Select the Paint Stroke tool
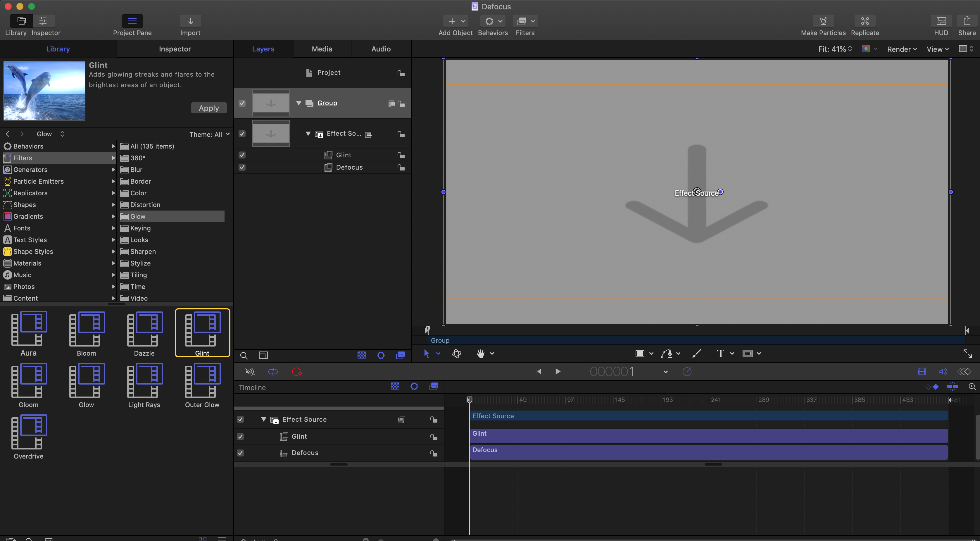The height and width of the screenshot is (541, 980). point(697,354)
